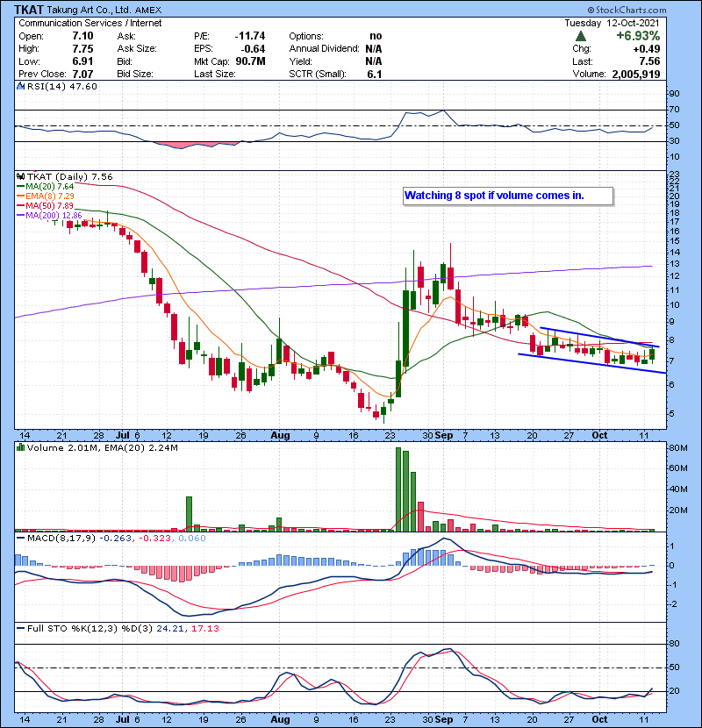Click the Mkt Cap value 90.7M
The image size is (702, 728).
click(250, 61)
